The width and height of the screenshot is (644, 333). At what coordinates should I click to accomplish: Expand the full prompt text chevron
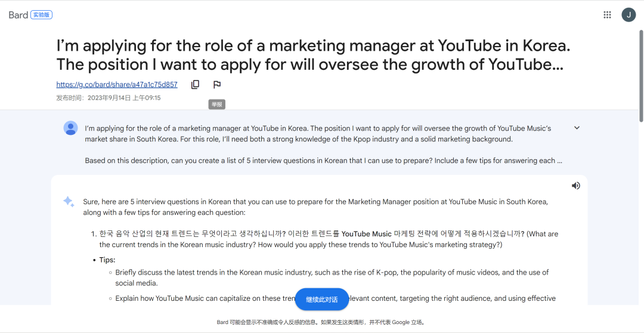click(577, 128)
